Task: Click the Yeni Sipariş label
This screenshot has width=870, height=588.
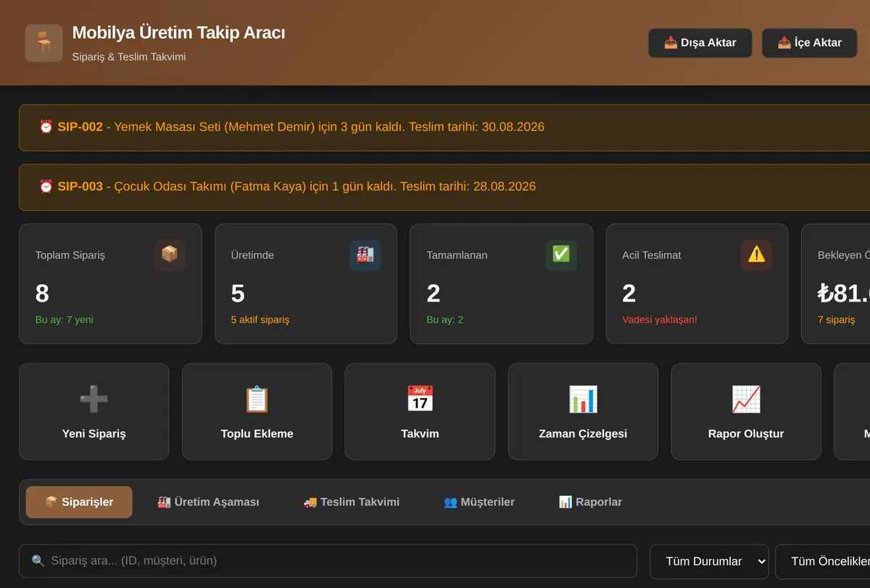Action: (94, 434)
